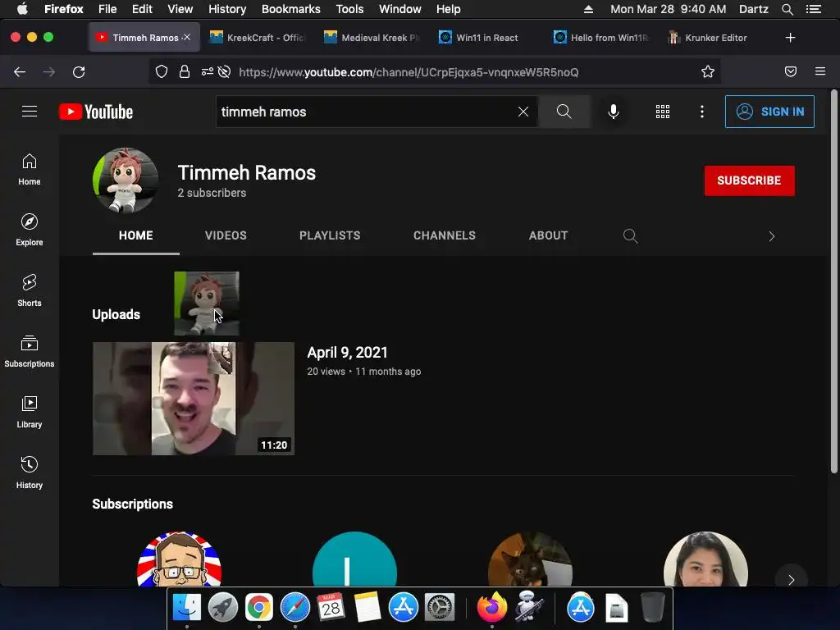Click the SIGN IN button
840x630 pixels.
click(x=769, y=112)
